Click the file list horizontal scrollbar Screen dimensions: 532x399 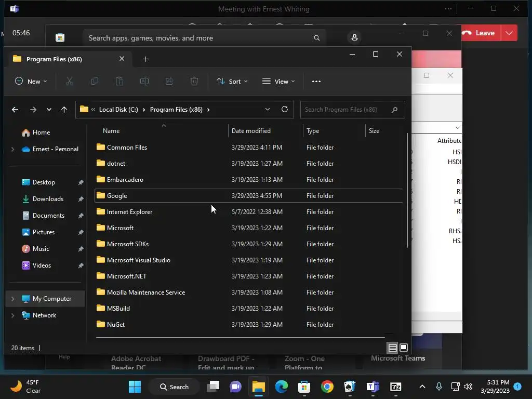(x=240, y=338)
